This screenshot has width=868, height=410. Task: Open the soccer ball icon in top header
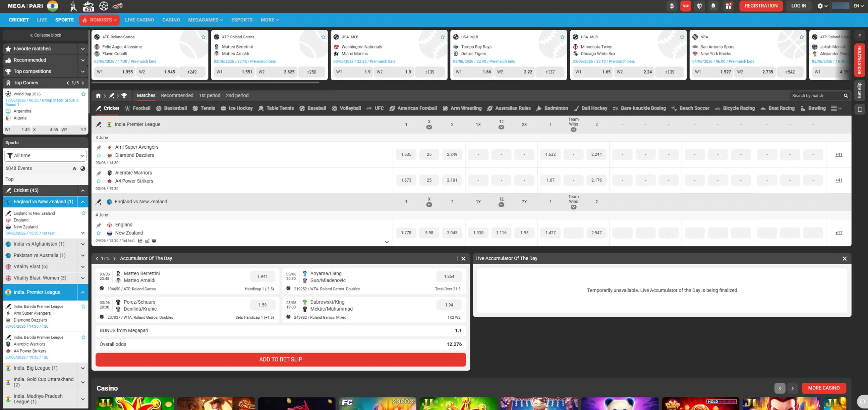click(104, 6)
